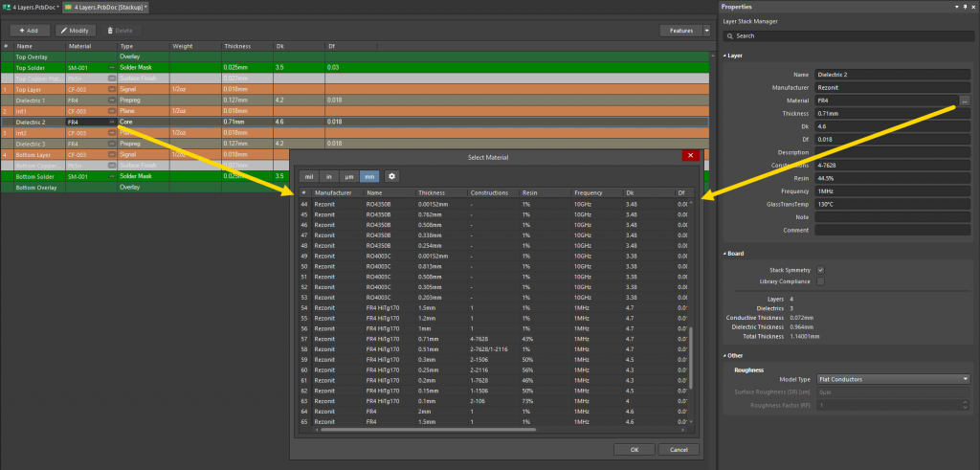Click the Frequency field showing 1MHz
980x470 pixels.
pyautogui.click(x=893, y=191)
